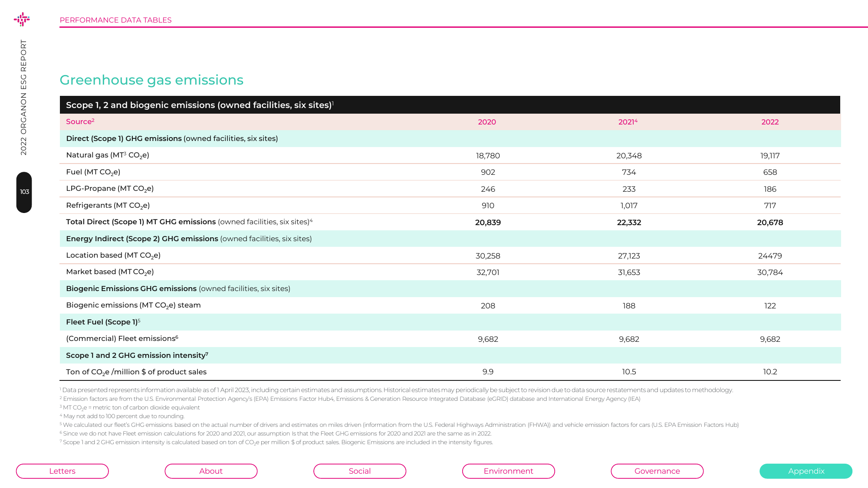Image resolution: width=868 pixels, height=488 pixels.
Task: Select the 2021 column header
Action: point(628,122)
